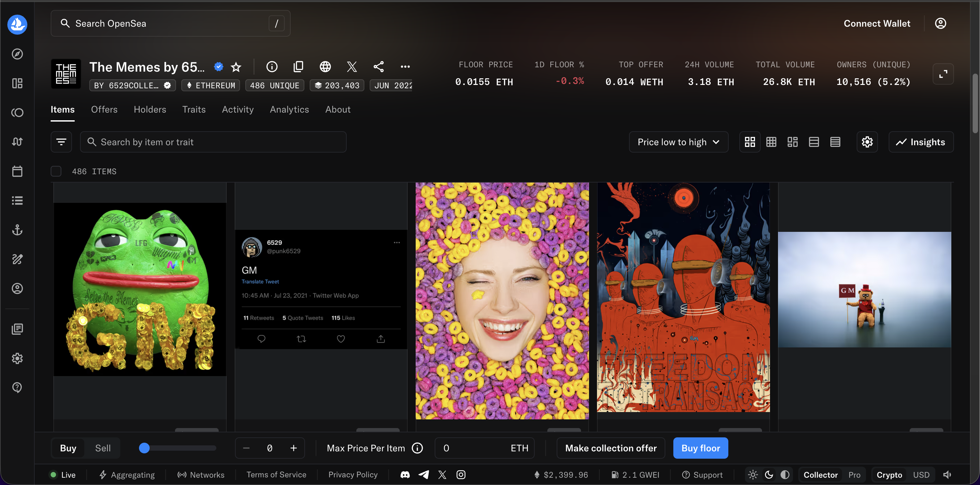Click the OpenSea logo icon
980x485 pixels.
point(17,25)
